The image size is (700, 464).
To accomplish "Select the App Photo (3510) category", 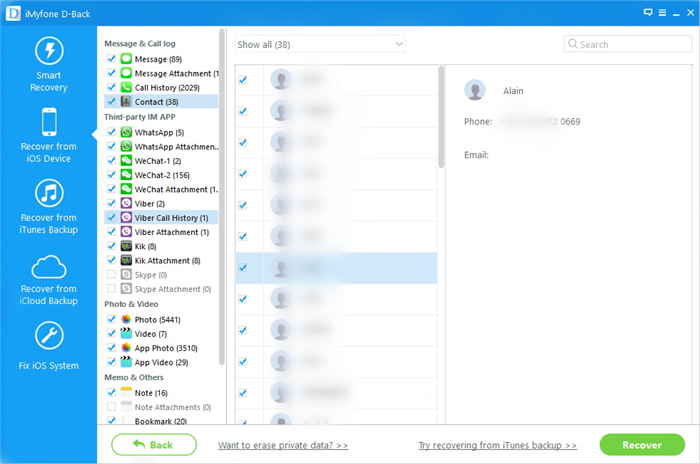I will (x=166, y=348).
